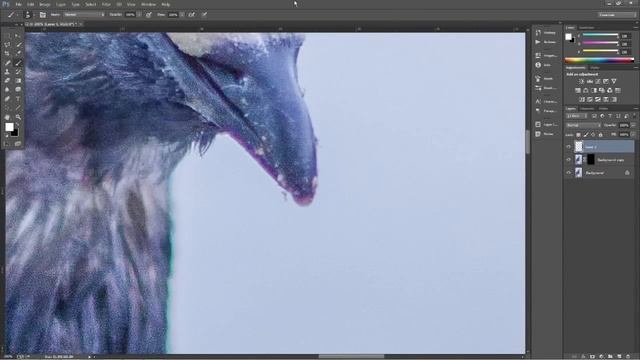Open the workspace switcher dropdown

(617, 15)
